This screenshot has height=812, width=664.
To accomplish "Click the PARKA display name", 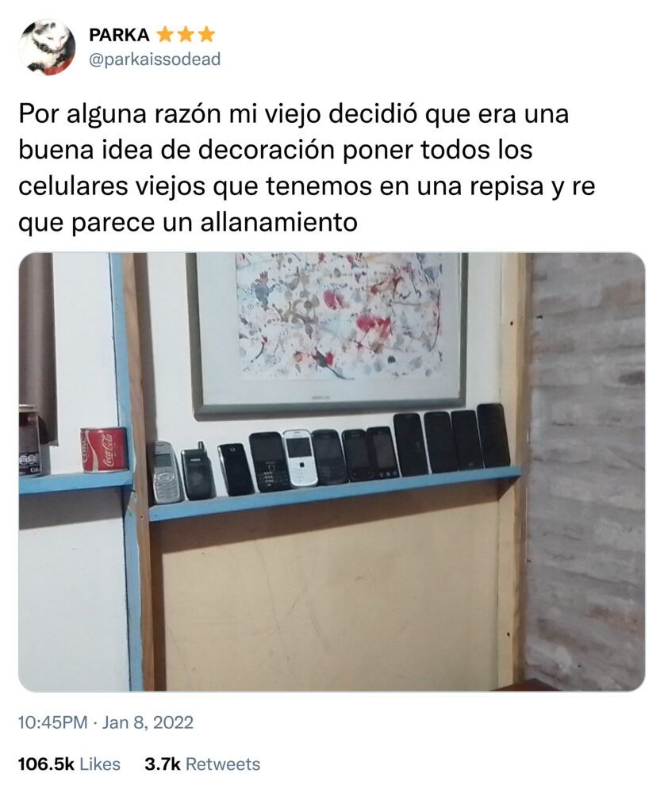I will coord(119,35).
